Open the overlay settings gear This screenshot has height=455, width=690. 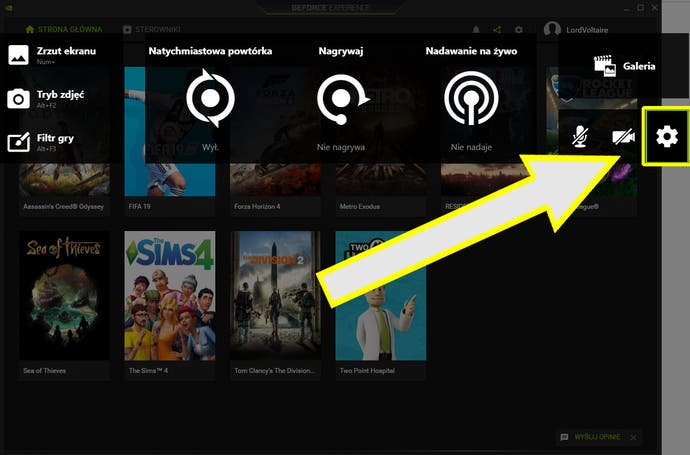click(x=667, y=136)
